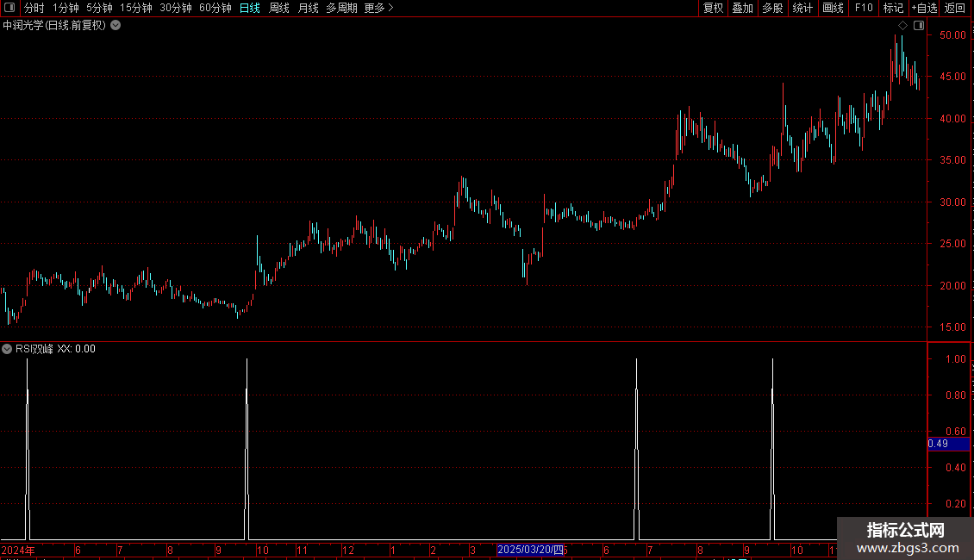Click the 50.00 price axis label
This screenshot has width=974, height=560.
tap(952, 35)
